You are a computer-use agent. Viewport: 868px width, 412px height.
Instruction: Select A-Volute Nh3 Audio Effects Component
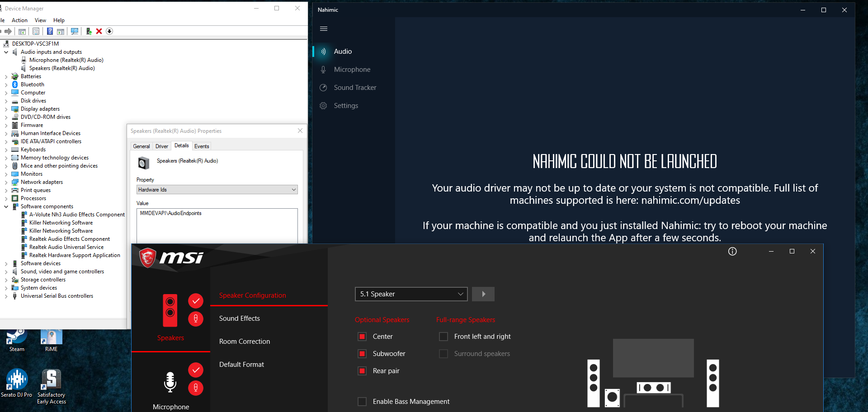click(x=77, y=215)
